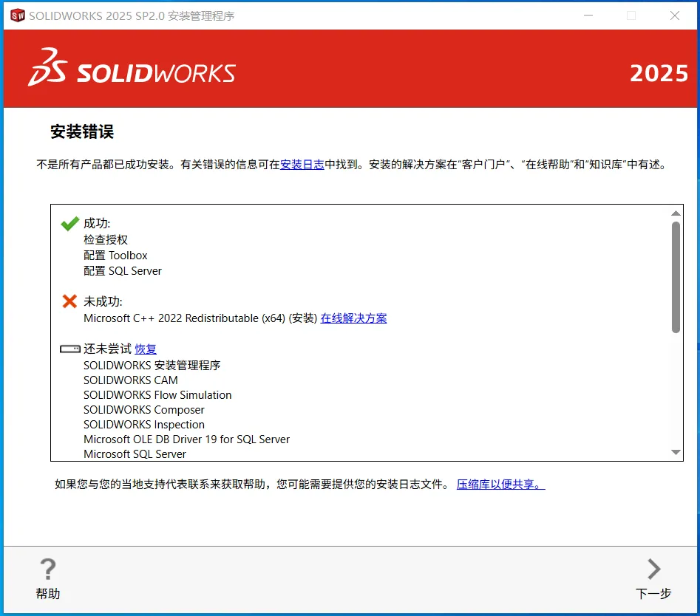
Task: Click the Help question mark icon
Action: coord(48,569)
